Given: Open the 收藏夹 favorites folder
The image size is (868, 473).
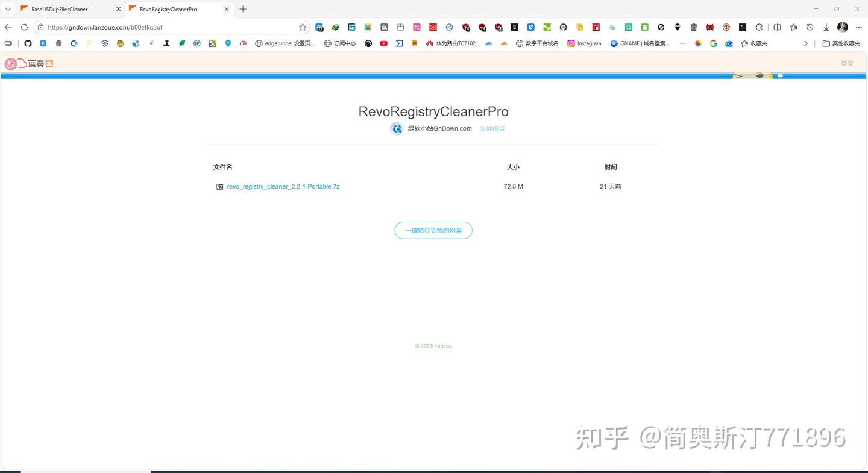Looking at the screenshot, I should [753, 43].
